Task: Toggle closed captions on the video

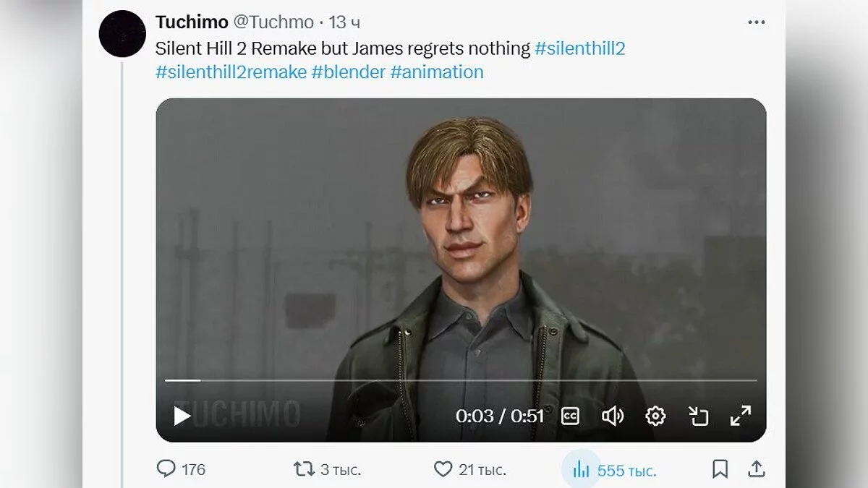Action: (x=571, y=416)
